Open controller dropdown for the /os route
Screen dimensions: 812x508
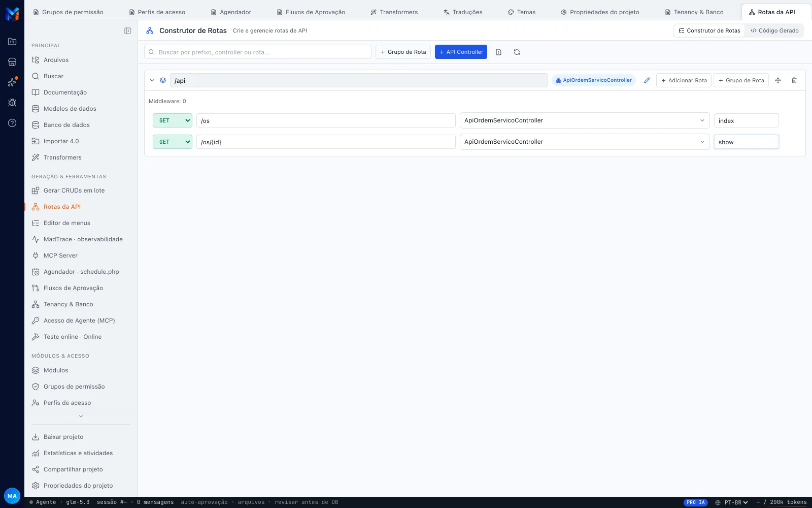coord(585,120)
